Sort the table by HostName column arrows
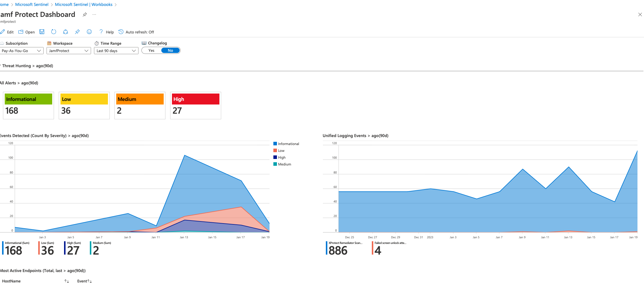 [67, 281]
